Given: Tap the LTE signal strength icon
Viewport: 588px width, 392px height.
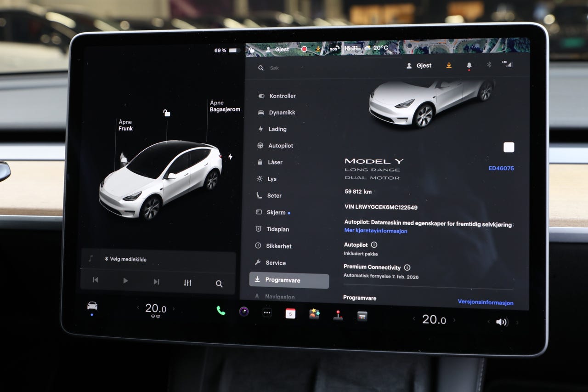Looking at the screenshot, I should coord(507,64).
